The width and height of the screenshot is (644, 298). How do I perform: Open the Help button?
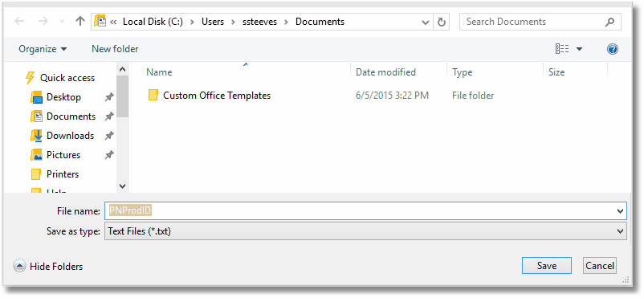(613, 49)
